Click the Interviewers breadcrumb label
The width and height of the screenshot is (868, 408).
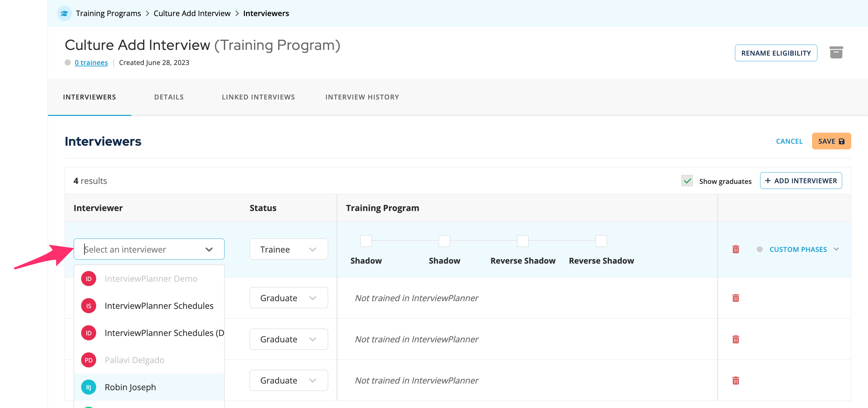[266, 13]
